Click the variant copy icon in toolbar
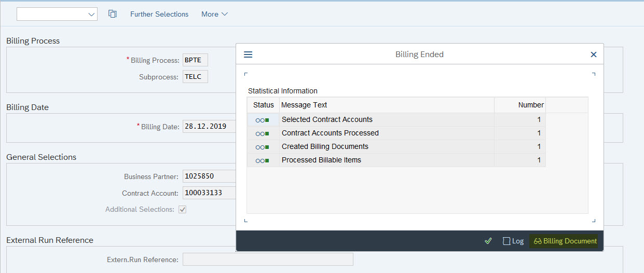Image resolution: width=644 pixels, height=273 pixels. pos(113,14)
